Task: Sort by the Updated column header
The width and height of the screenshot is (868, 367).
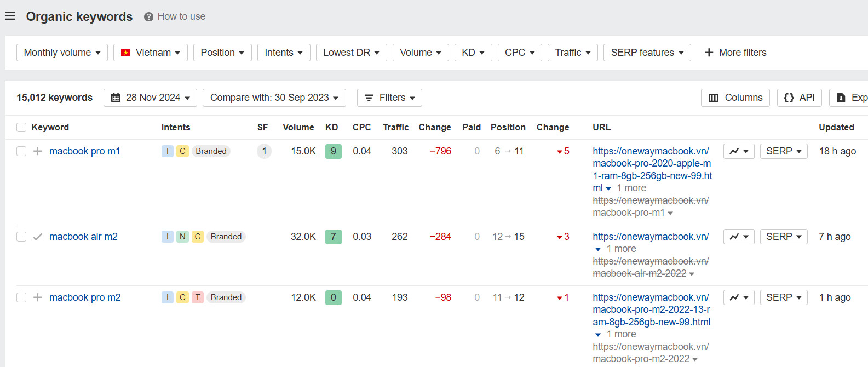Action: point(836,128)
